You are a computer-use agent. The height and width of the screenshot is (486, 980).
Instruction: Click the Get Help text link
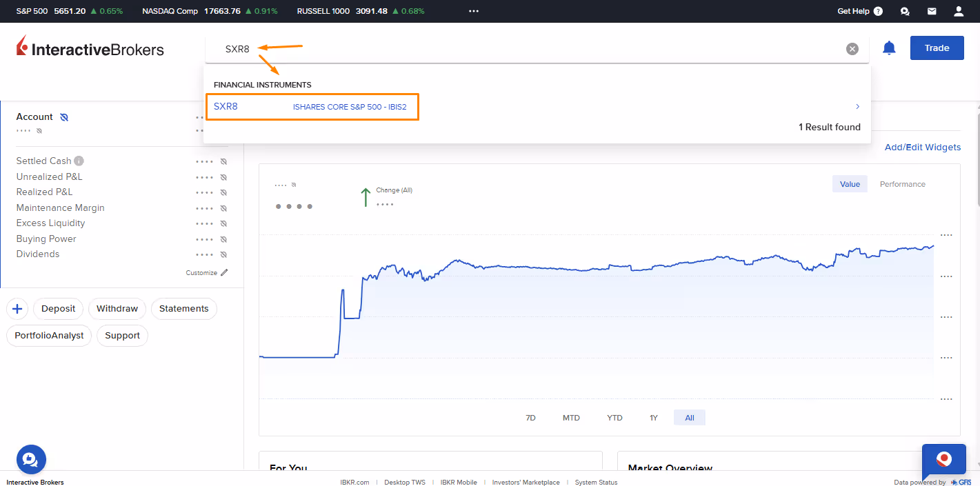tap(853, 11)
